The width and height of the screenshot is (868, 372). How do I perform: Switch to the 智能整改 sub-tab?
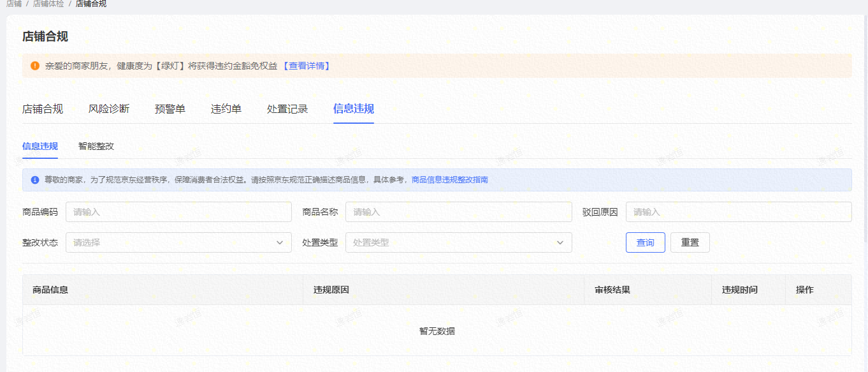pyautogui.click(x=96, y=146)
